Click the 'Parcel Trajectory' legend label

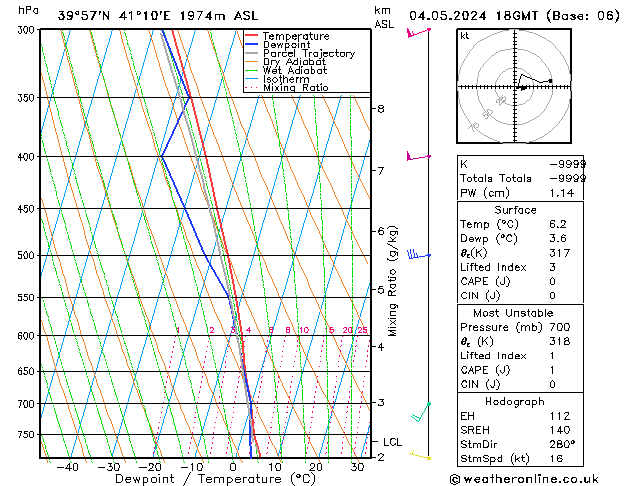coord(309,53)
